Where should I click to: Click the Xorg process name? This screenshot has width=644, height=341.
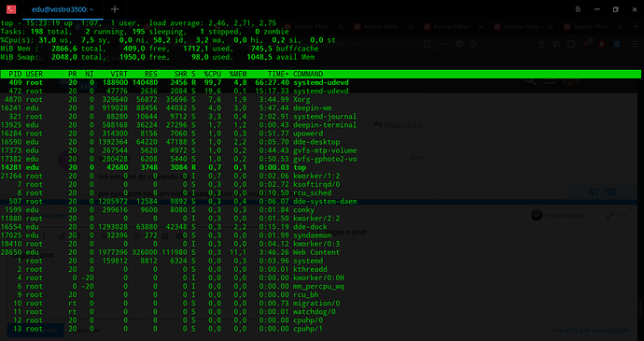(x=301, y=100)
